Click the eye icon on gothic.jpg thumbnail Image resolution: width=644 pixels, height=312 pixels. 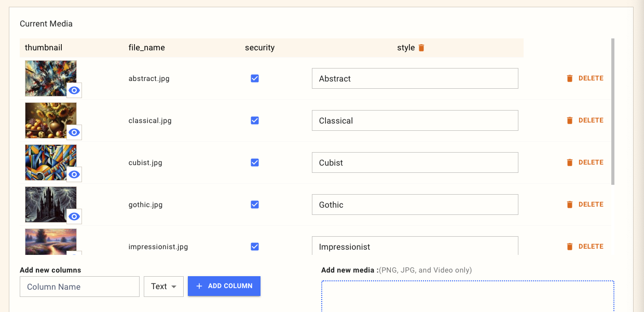74,216
